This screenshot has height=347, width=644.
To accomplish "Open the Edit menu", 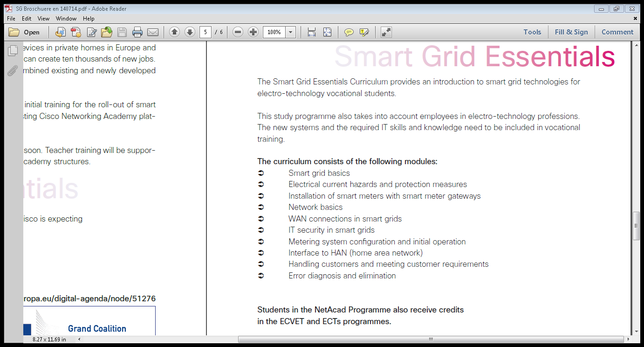I will click(27, 19).
